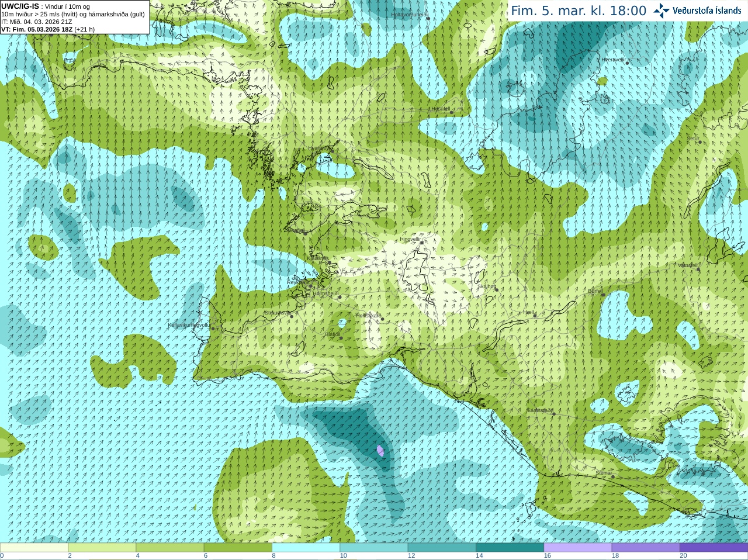Viewport: 748px width, 560px height.
Task: Select the 18–20 m/s violet legend swatch
Action: point(646,548)
